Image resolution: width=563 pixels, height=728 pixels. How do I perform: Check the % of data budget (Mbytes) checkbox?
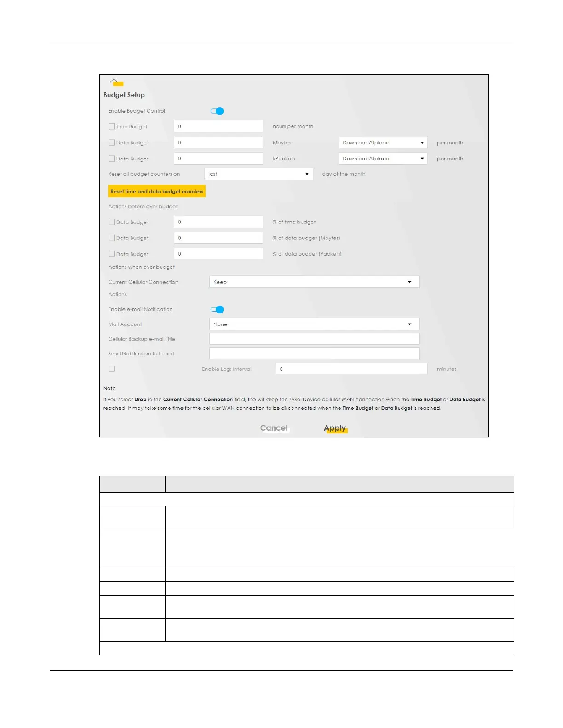coord(111,238)
